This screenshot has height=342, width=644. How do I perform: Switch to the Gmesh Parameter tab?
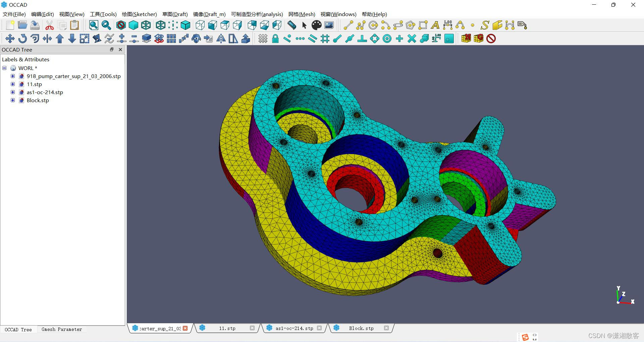click(x=62, y=329)
